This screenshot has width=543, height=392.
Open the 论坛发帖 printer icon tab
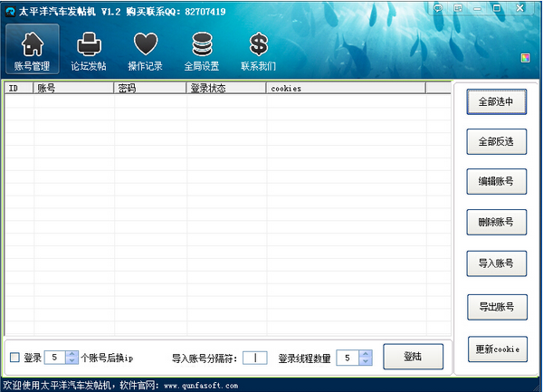(x=89, y=51)
